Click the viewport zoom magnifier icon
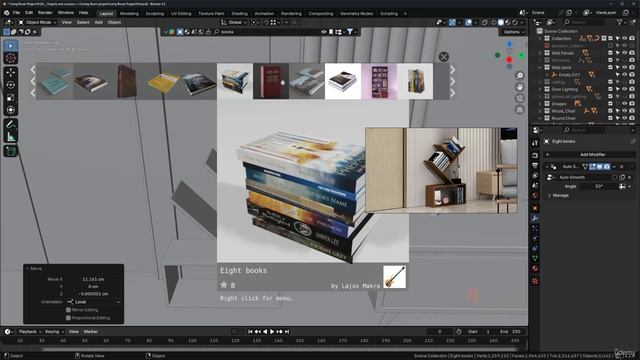The width and height of the screenshot is (640, 360). (x=520, y=76)
